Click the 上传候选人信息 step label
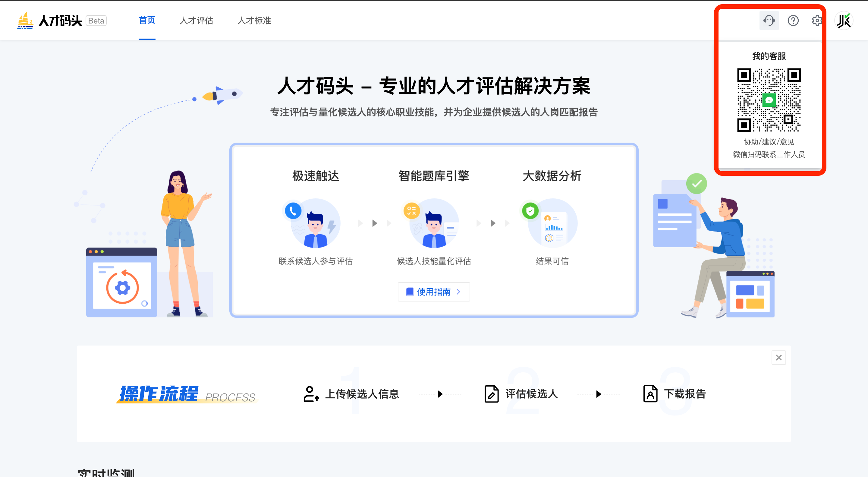868x477 pixels. (x=362, y=394)
